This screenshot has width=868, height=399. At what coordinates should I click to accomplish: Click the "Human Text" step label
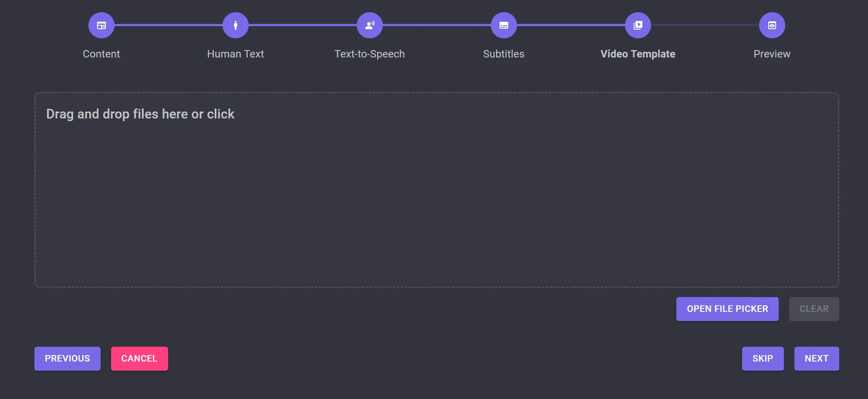(x=235, y=54)
